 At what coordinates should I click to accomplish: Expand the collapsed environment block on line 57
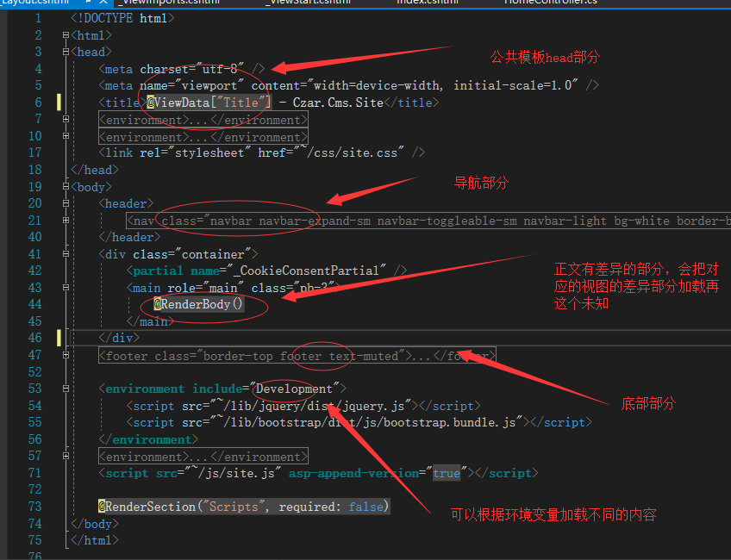[x=66, y=456]
